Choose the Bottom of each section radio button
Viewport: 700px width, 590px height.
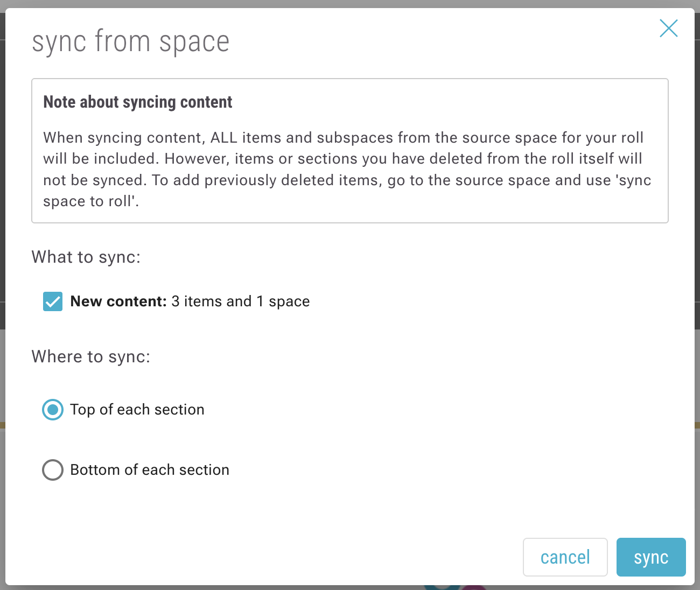coord(53,470)
